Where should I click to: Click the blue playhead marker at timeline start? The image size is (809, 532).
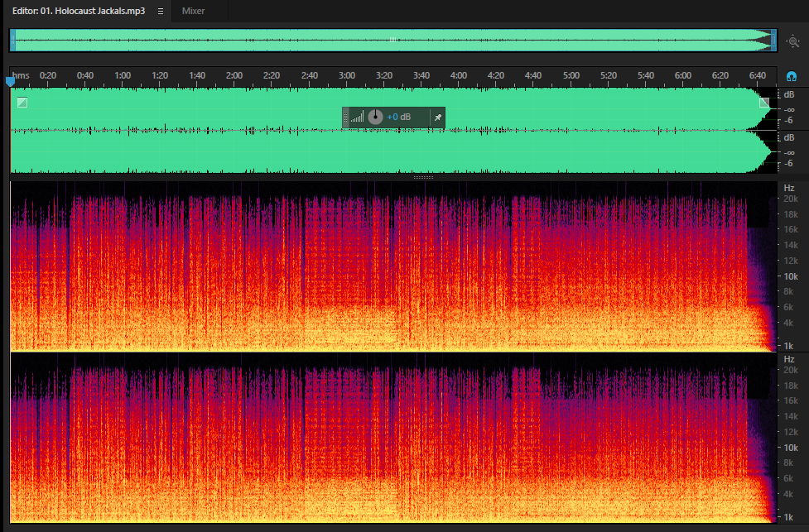click(x=10, y=81)
